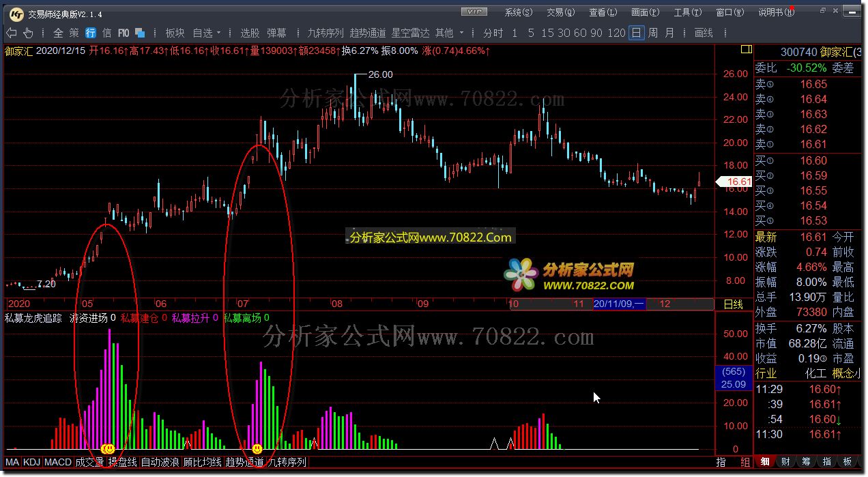Select the 筹 chip distribution tab

coord(807,462)
